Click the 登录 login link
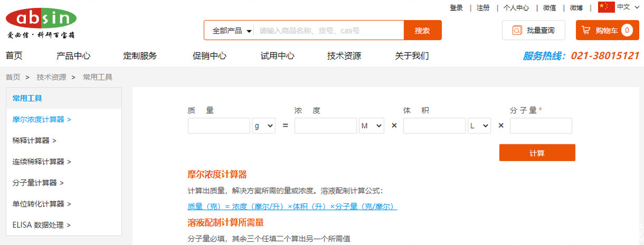This screenshot has width=644, height=245. (x=457, y=8)
